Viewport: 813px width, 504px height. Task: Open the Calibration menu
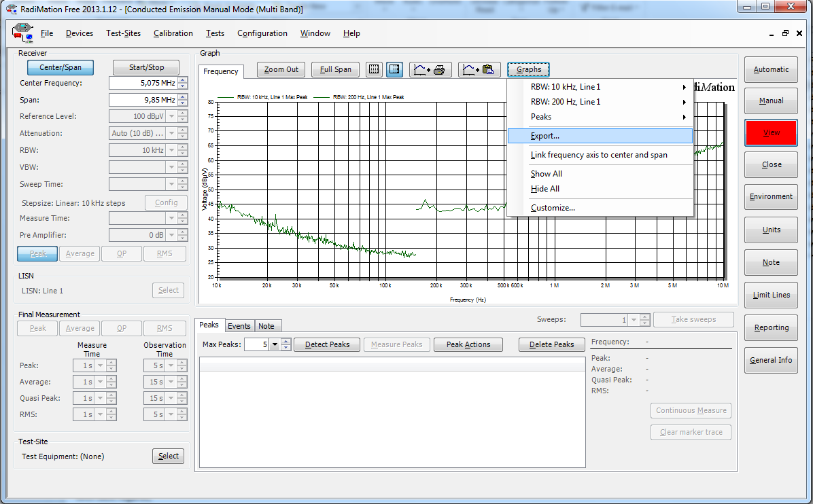point(173,33)
